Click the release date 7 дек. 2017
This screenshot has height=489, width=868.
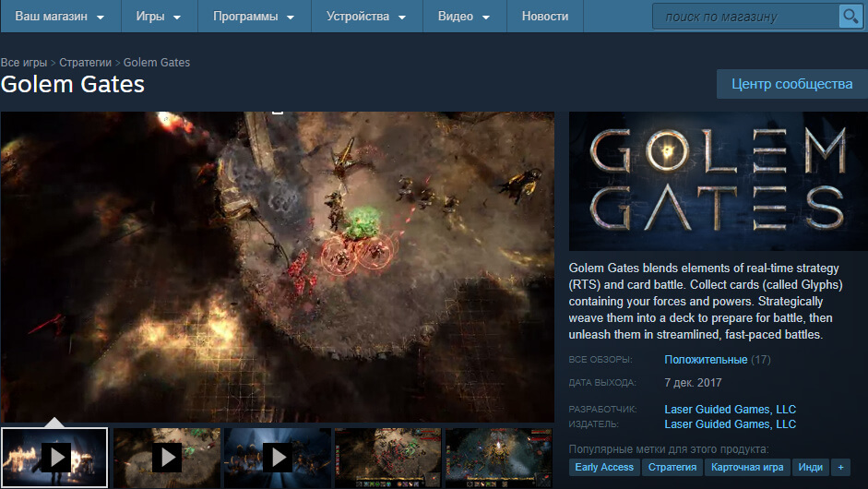coord(693,383)
